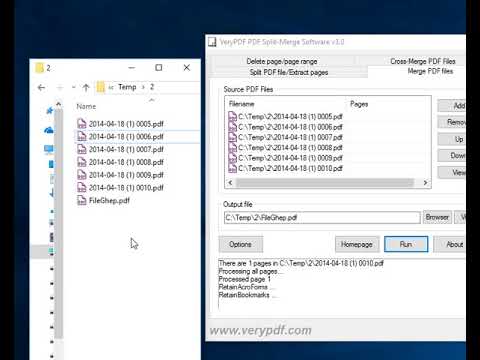
Task: Click the right scroll arrow in the source list
Action: click(x=425, y=183)
